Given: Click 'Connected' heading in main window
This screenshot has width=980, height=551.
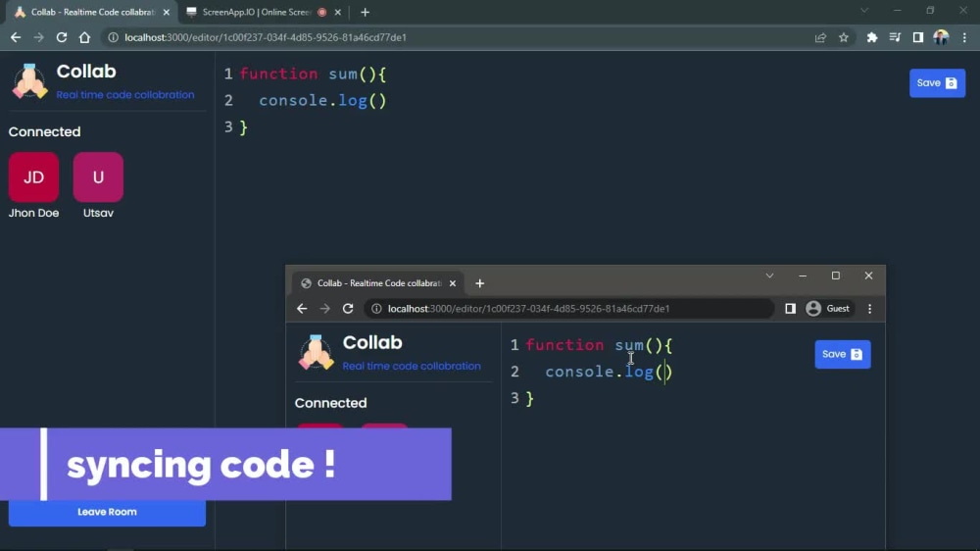Looking at the screenshot, I should coord(44,132).
